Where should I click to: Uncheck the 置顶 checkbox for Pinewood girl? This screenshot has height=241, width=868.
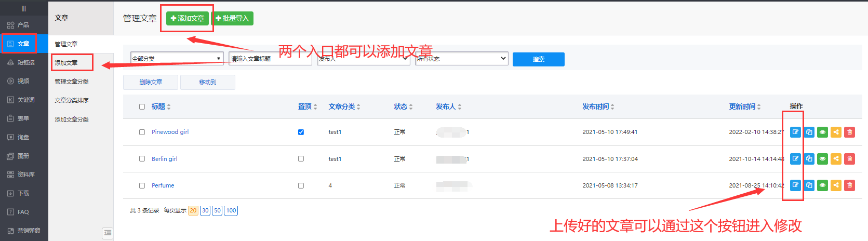[301, 132]
